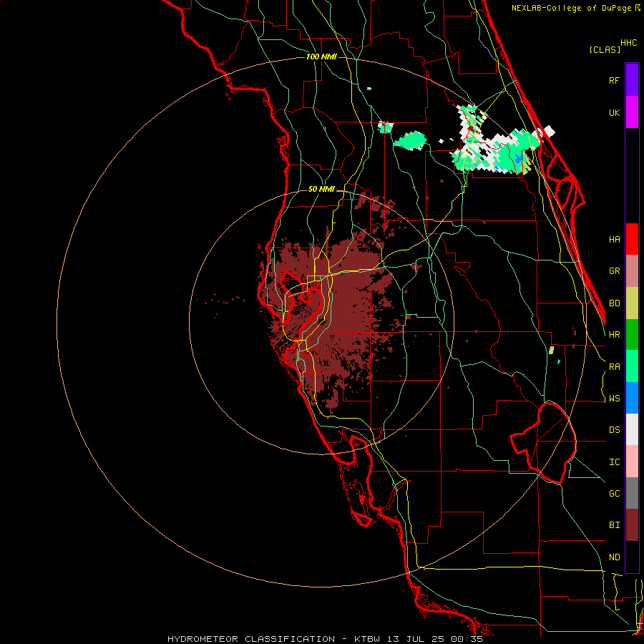Select the white DS legend swatch
The width and height of the screenshot is (644, 644).
coord(632,429)
